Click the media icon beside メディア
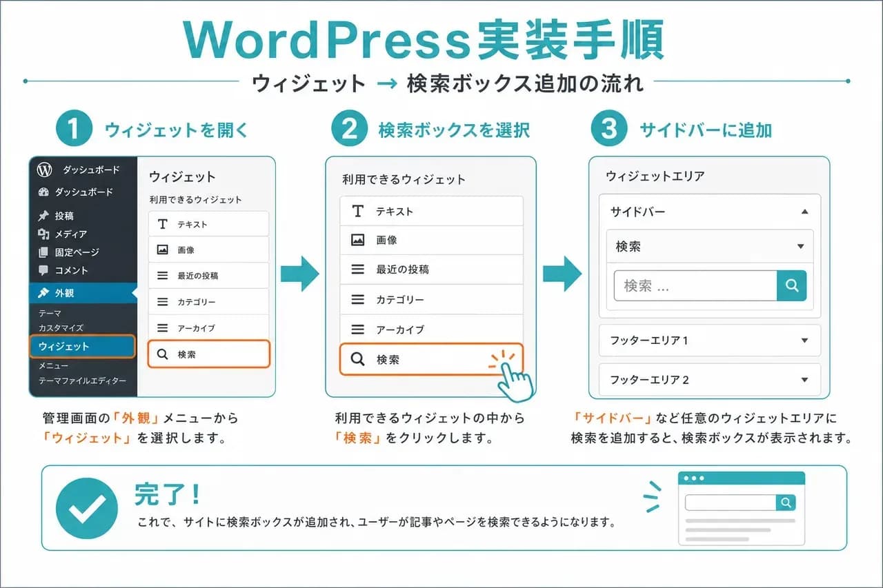 coord(44,234)
